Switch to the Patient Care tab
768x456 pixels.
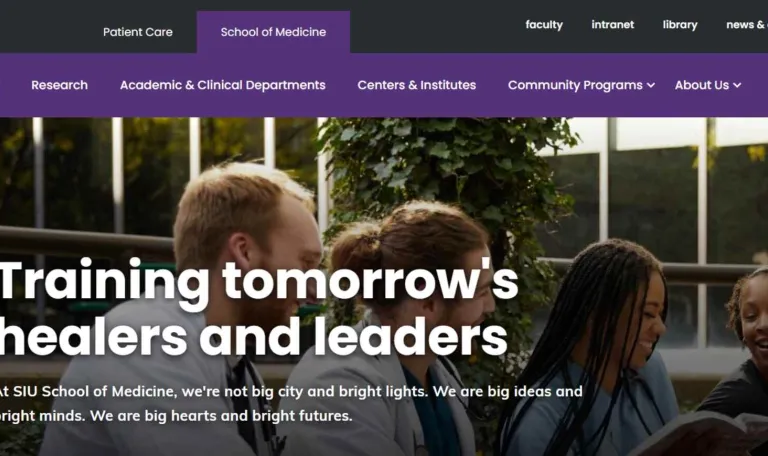[138, 32]
